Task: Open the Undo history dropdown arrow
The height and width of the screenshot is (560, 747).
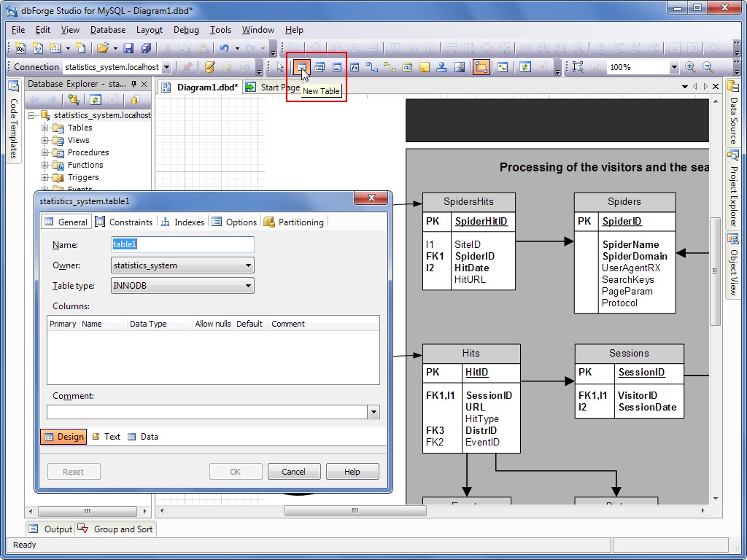Action: pos(237,48)
